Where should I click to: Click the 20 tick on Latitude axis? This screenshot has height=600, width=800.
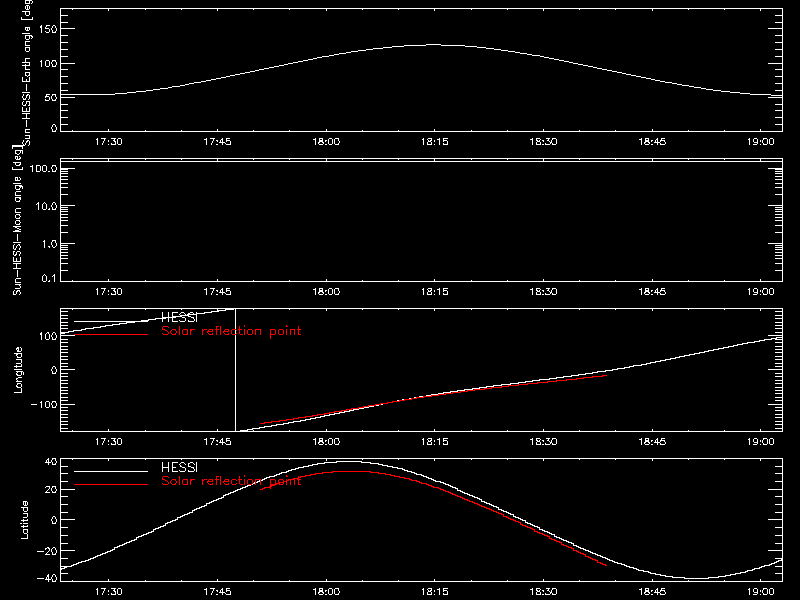[51, 490]
